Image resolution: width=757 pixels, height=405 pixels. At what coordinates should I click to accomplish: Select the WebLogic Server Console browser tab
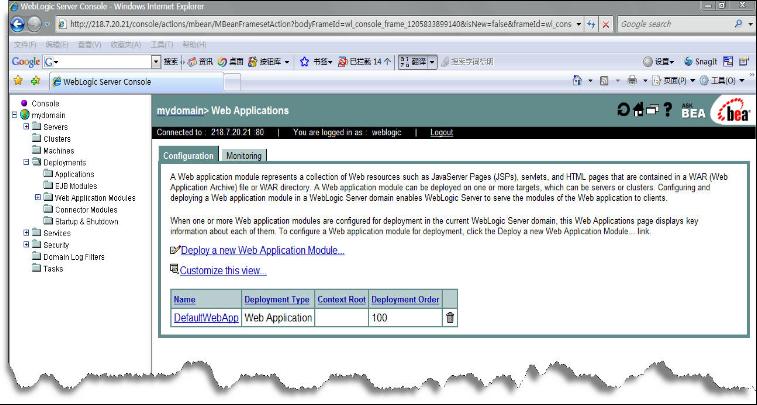(x=136, y=82)
